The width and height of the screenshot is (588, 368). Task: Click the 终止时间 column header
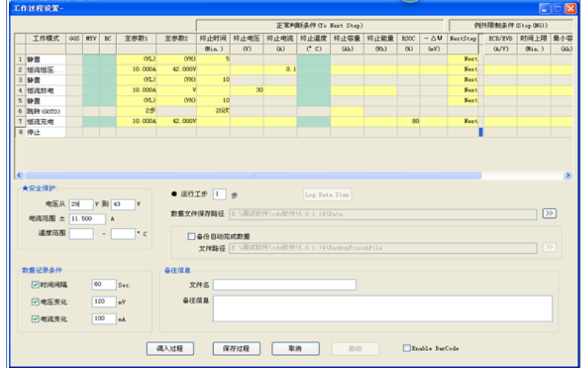pyautogui.click(x=213, y=38)
